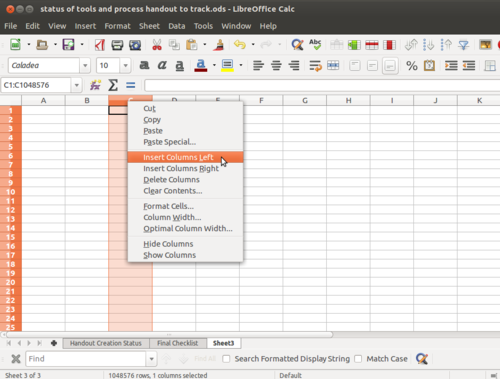Click the Align Right icon

click(294, 65)
